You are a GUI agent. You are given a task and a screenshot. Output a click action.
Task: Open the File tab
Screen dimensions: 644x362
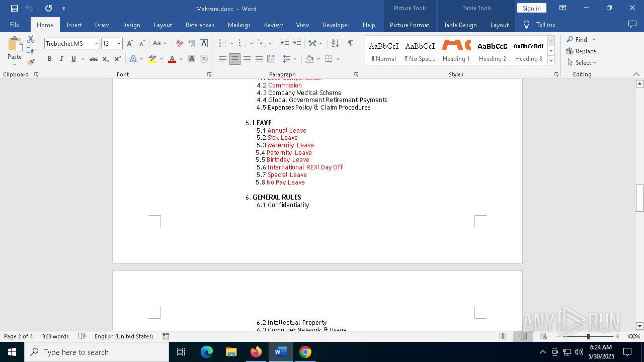tap(15, 25)
